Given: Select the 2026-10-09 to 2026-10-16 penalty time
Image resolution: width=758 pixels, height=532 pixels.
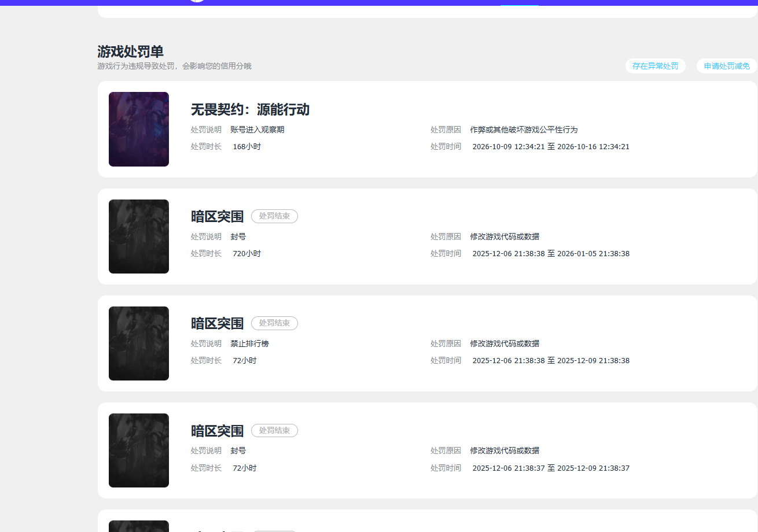Looking at the screenshot, I should [551, 147].
